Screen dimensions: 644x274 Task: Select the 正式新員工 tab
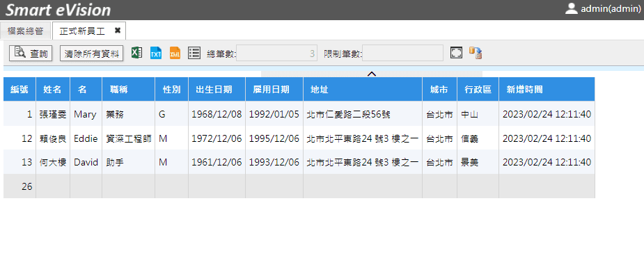(82, 31)
